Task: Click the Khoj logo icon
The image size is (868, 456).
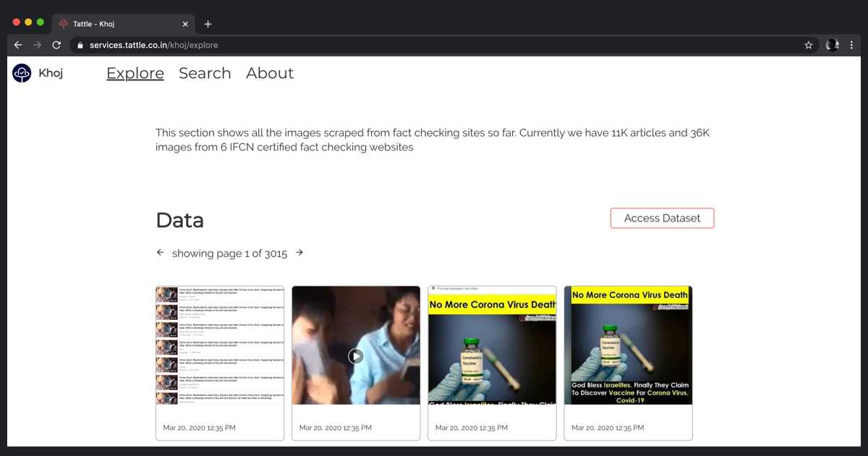Action: pos(22,73)
